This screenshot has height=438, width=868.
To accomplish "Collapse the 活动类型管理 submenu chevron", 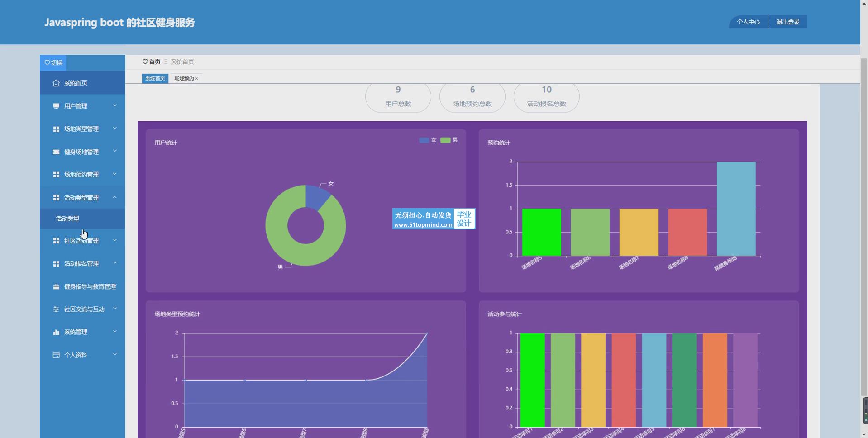I will coord(114,197).
